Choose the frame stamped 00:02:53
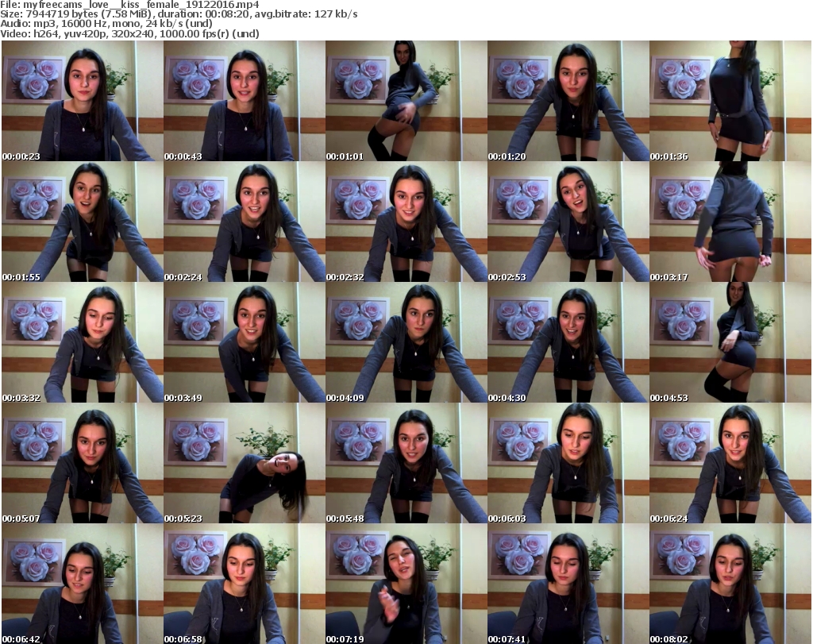 point(568,222)
